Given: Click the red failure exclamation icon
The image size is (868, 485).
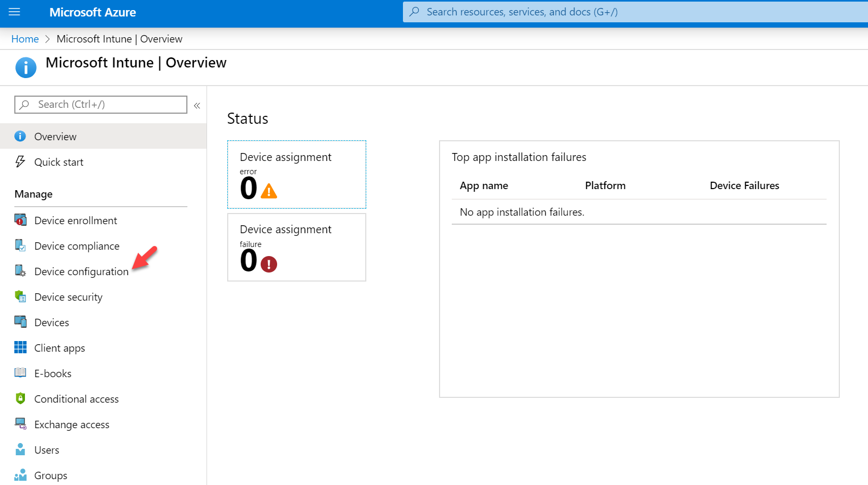Looking at the screenshot, I should coord(269,264).
